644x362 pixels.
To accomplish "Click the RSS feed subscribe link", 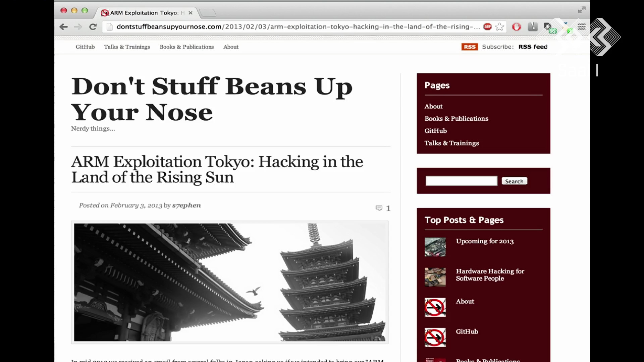I will pyautogui.click(x=533, y=47).
